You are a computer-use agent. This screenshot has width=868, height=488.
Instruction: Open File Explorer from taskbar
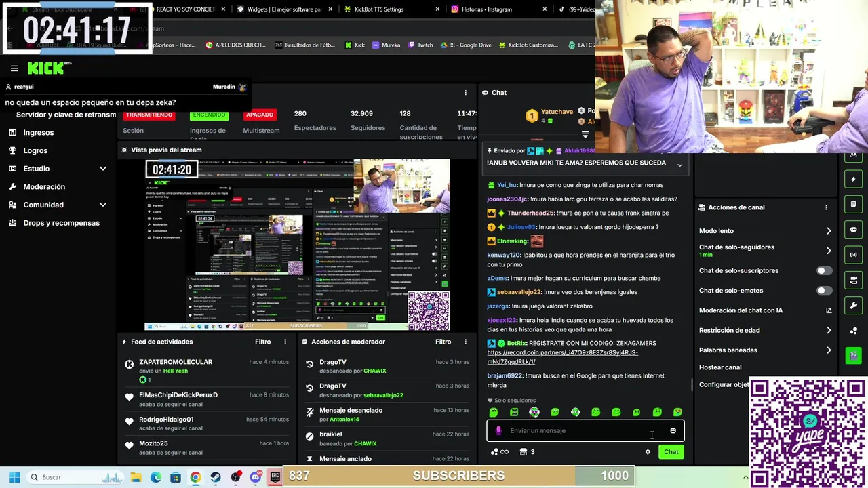[x=136, y=478]
